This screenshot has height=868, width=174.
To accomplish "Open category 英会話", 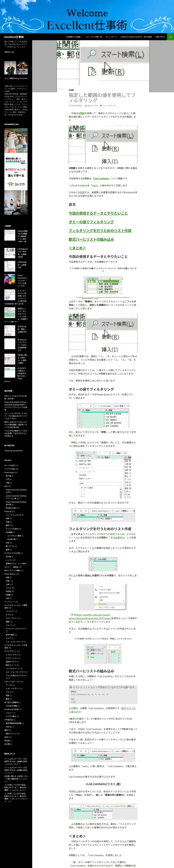I will 7,741.
